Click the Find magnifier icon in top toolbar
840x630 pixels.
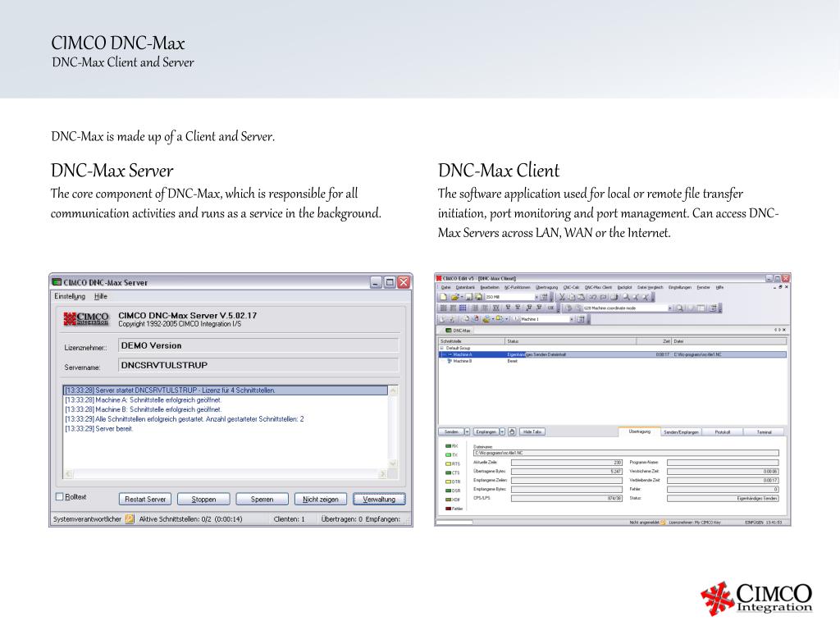coord(626,297)
